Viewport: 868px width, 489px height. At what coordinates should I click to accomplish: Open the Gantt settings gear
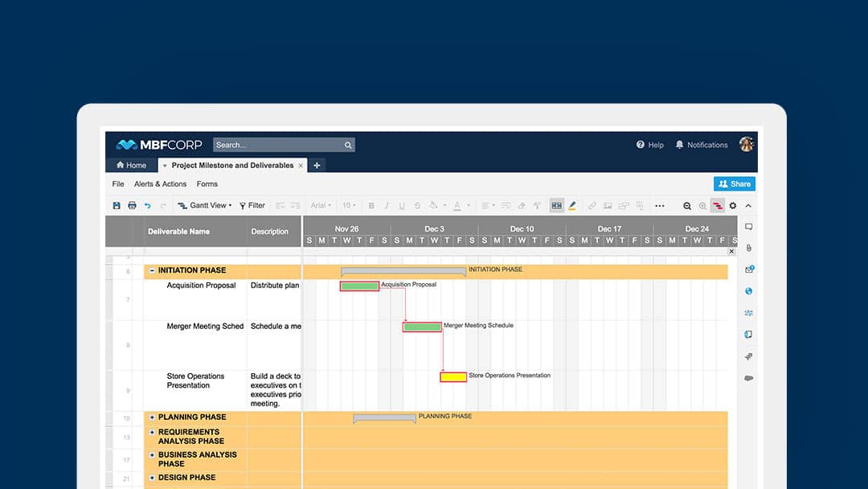tap(732, 206)
